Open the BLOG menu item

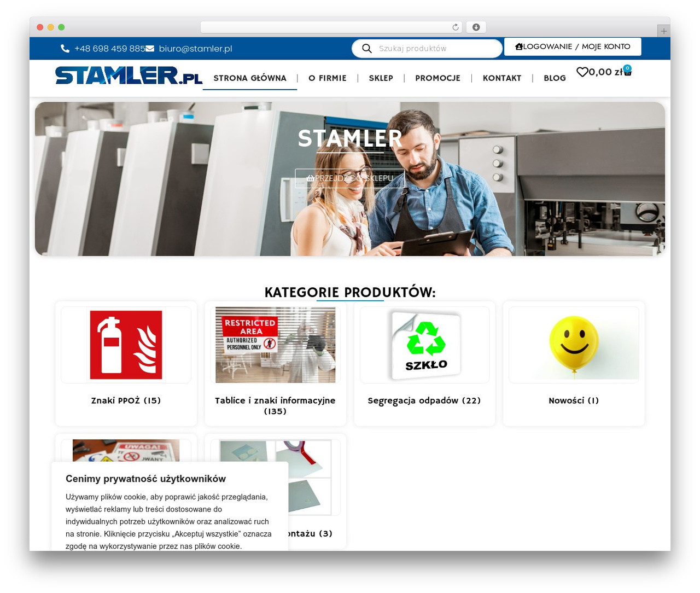pyautogui.click(x=555, y=78)
